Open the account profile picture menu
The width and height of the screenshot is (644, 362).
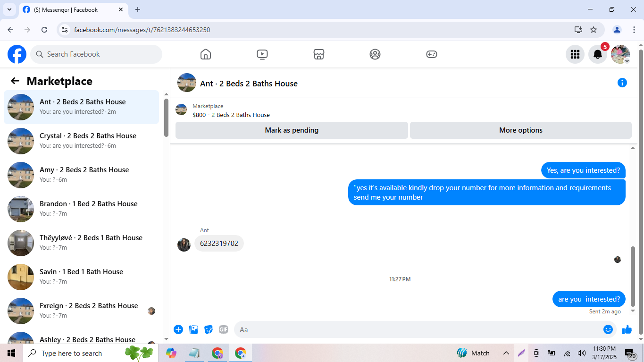coord(620,54)
